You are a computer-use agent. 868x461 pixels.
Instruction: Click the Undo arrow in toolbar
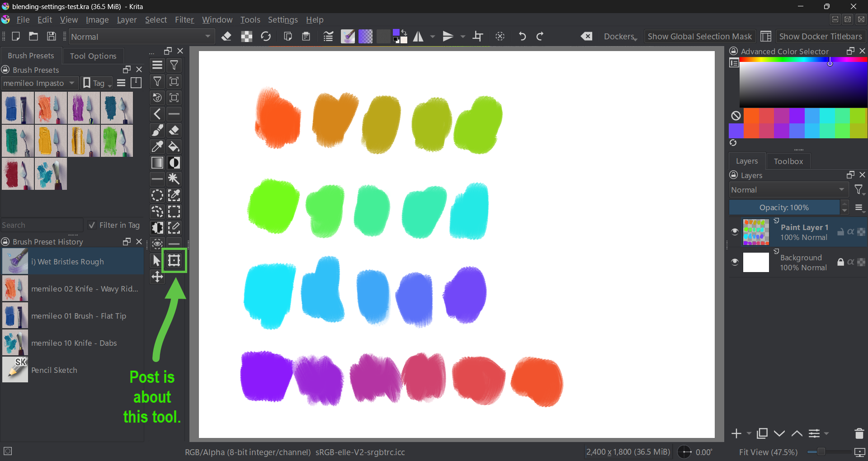click(522, 37)
